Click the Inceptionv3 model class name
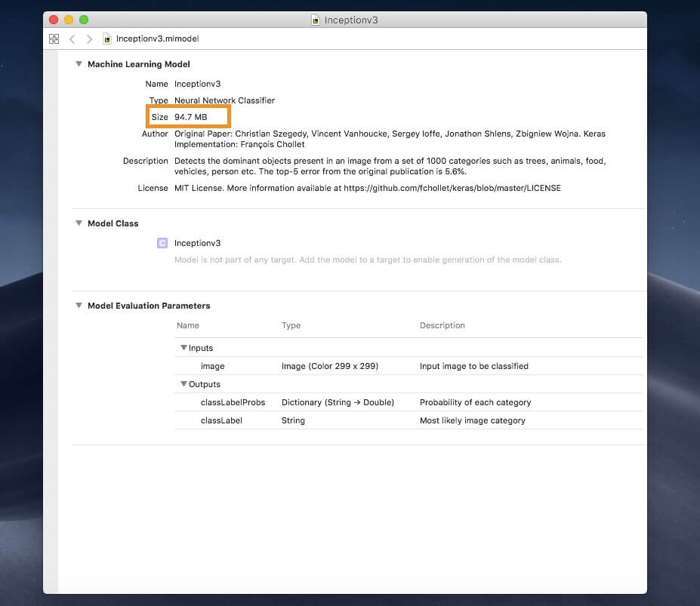 (197, 243)
